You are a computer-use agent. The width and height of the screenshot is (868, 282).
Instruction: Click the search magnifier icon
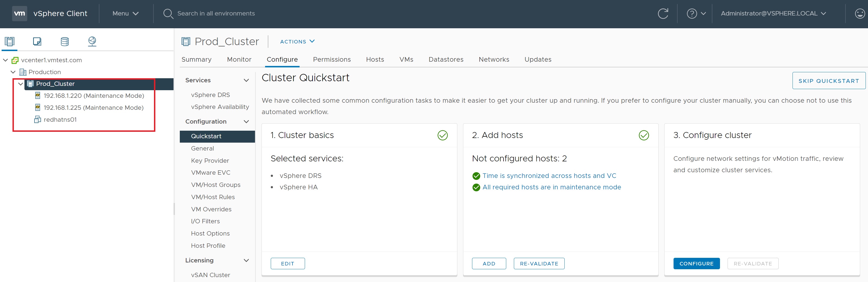[x=168, y=14]
